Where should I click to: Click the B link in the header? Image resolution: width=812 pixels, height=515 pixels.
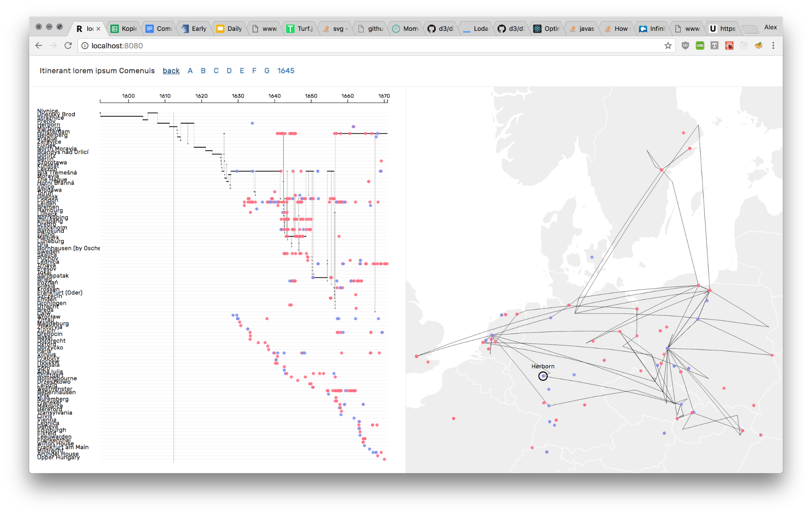[203, 71]
